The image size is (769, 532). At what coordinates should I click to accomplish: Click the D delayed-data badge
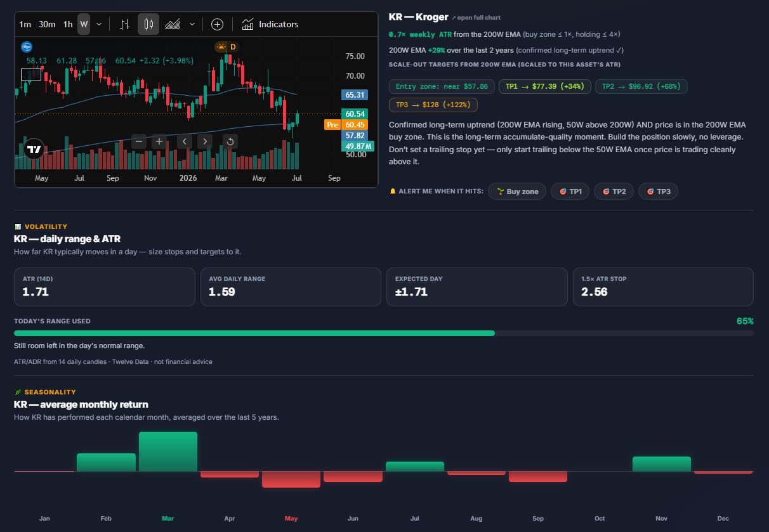coord(233,46)
